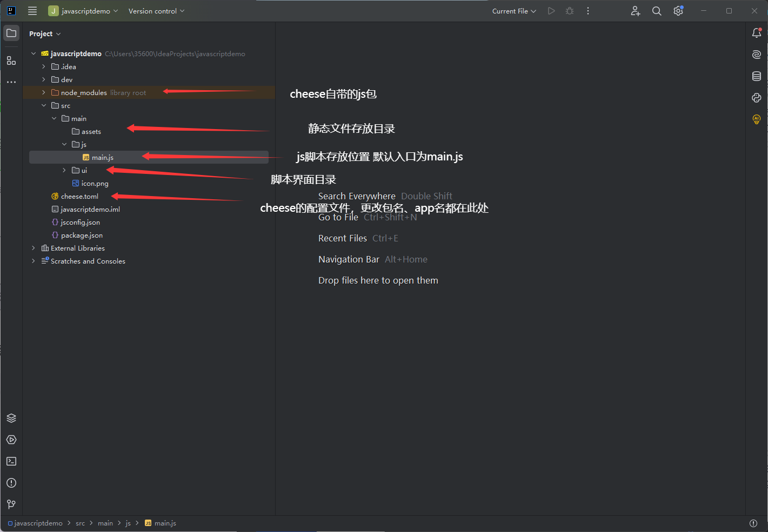
Task: Open the Version control dropdown
Action: tap(156, 11)
